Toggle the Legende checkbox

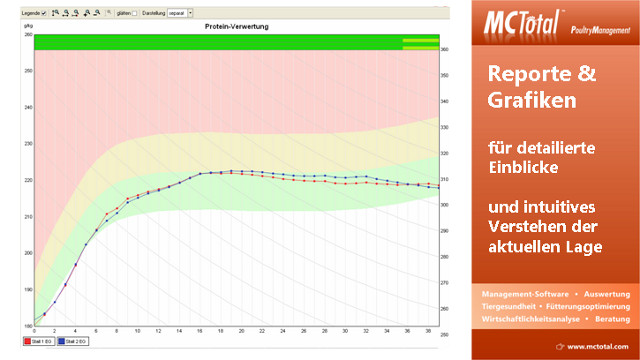pyautogui.click(x=44, y=13)
